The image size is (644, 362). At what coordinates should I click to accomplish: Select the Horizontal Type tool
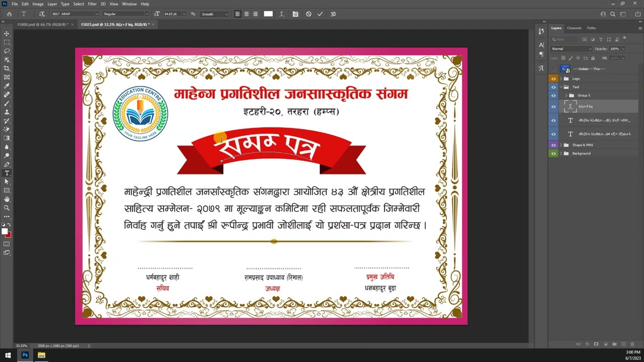[x=7, y=173]
